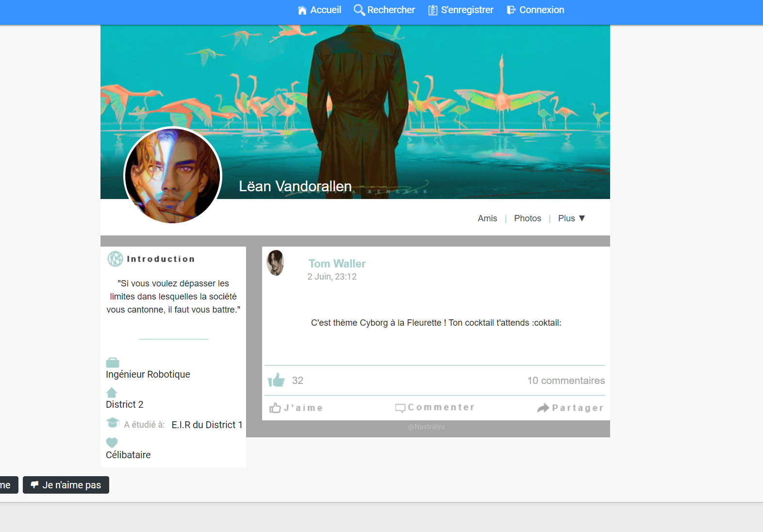
Task: Open the Rechercher menu item
Action: pyautogui.click(x=384, y=10)
